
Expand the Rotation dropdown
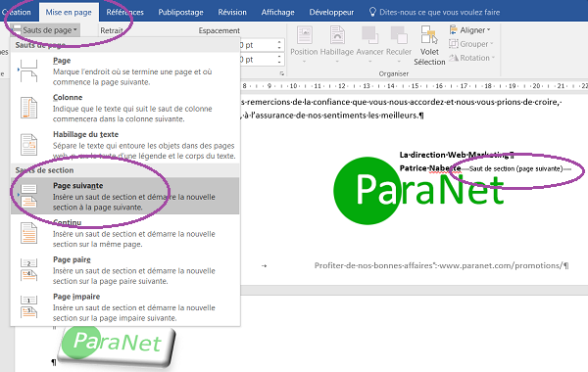[x=472, y=58]
